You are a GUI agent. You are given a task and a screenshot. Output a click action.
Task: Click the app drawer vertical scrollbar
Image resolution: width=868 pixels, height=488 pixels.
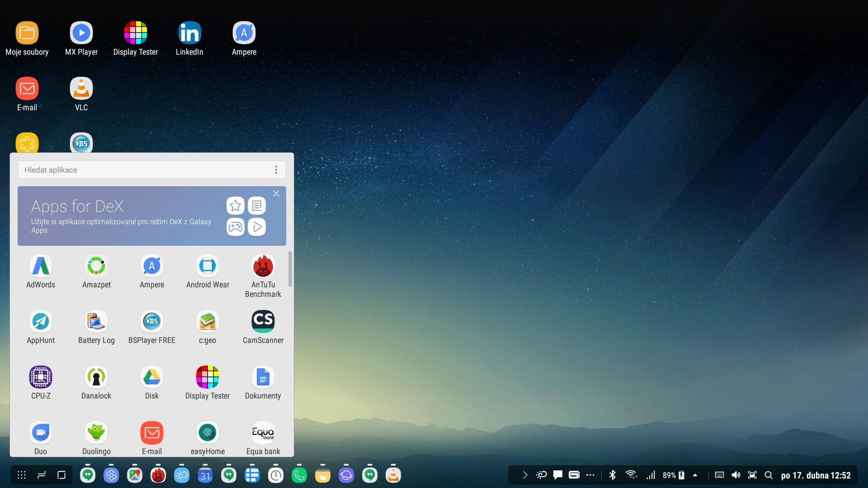pos(290,269)
